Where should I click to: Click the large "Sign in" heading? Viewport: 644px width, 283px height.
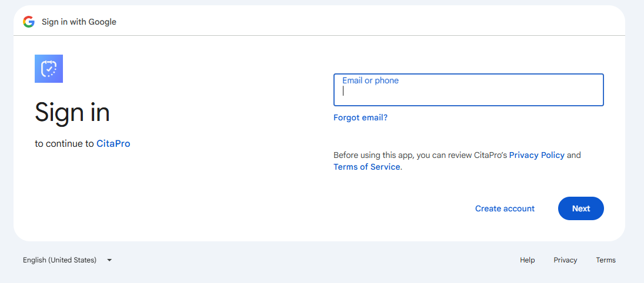pos(72,112)
